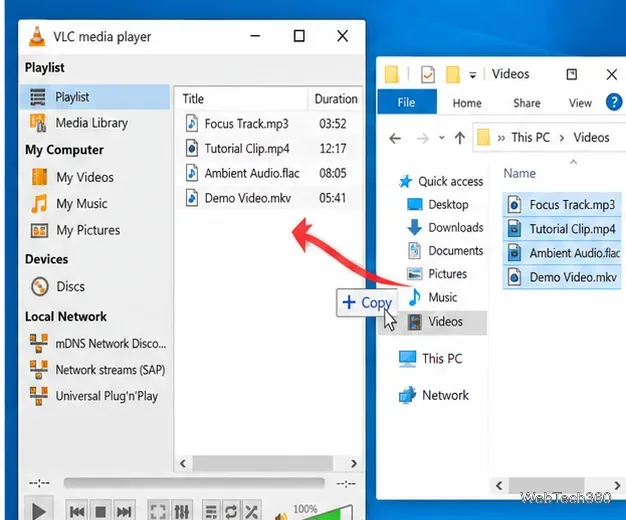Open Customize Quick Access Toolbar dropdown
Screen dimensions: 626x520
point(473,75)
